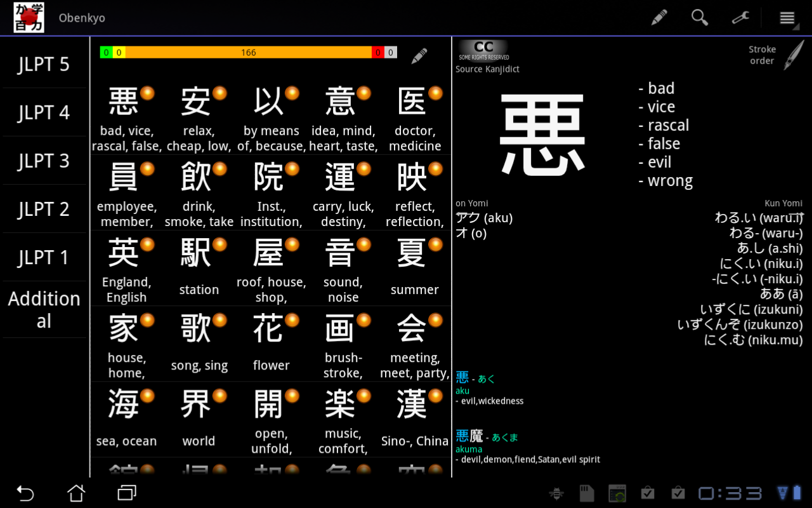
Task: Tap the pencil icon beside the score bar
Action: 419,56
